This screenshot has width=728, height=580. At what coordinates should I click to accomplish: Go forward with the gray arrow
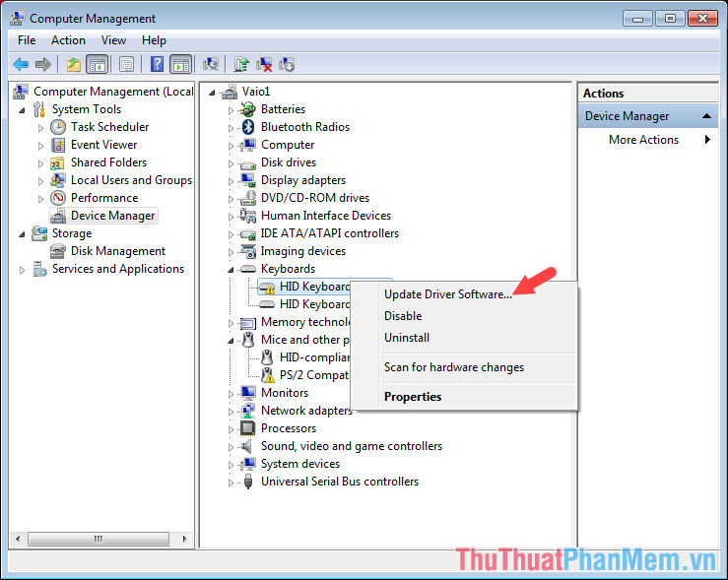point(43,64)
